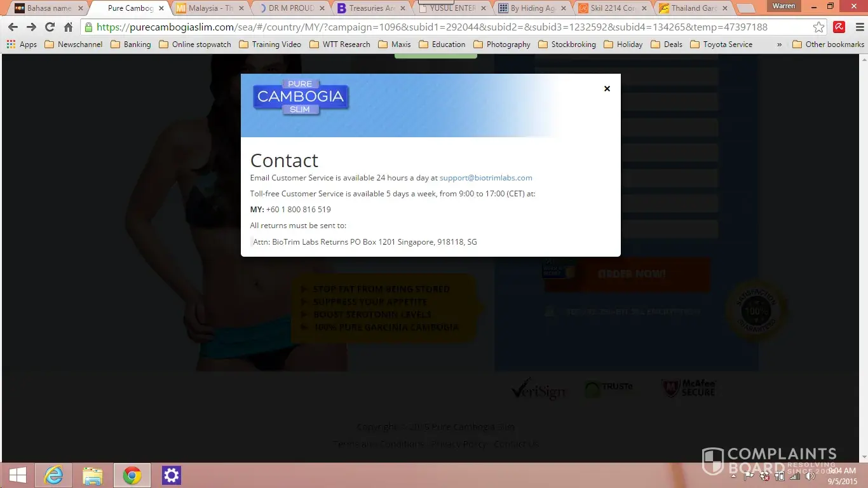
Task: Click the address bar URL field
Action: [x=445, y=27]
